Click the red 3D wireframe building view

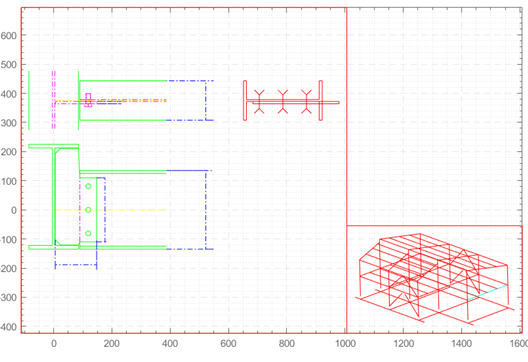click(x=434, y=278)
